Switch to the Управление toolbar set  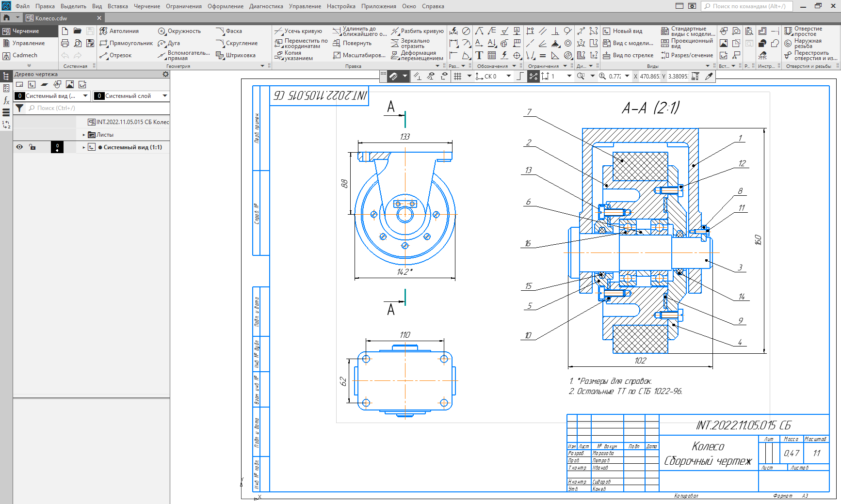point(28,43)
